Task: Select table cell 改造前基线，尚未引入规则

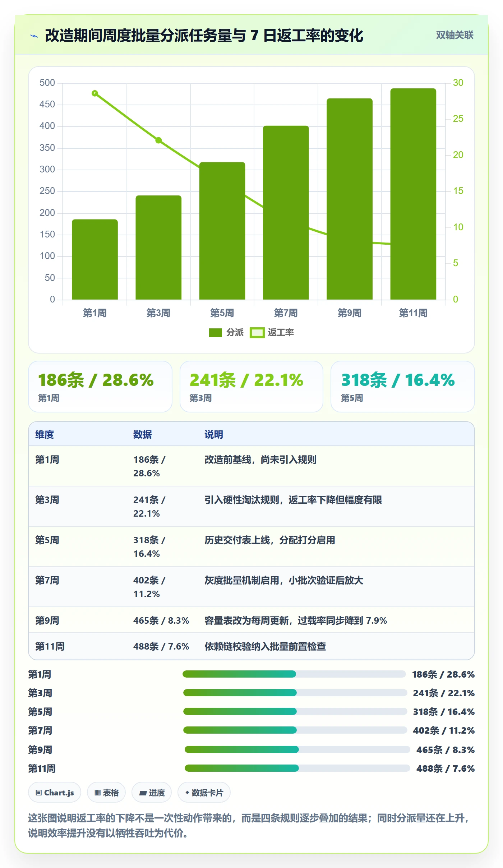Action: coord(260,460)
